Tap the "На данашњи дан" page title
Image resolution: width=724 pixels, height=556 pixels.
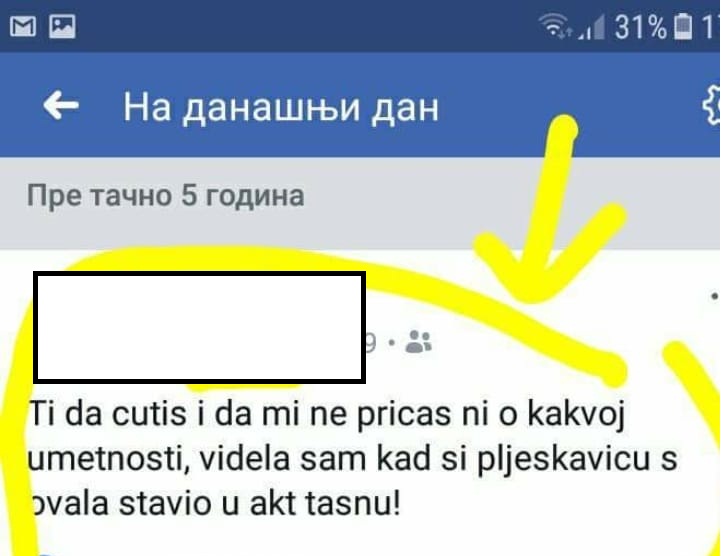281,108
